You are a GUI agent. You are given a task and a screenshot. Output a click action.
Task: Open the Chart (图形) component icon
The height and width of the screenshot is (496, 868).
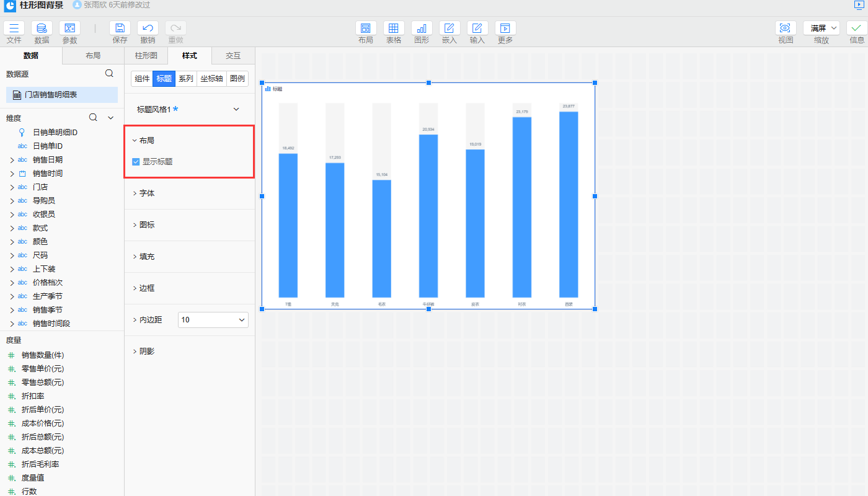(422, 29)
